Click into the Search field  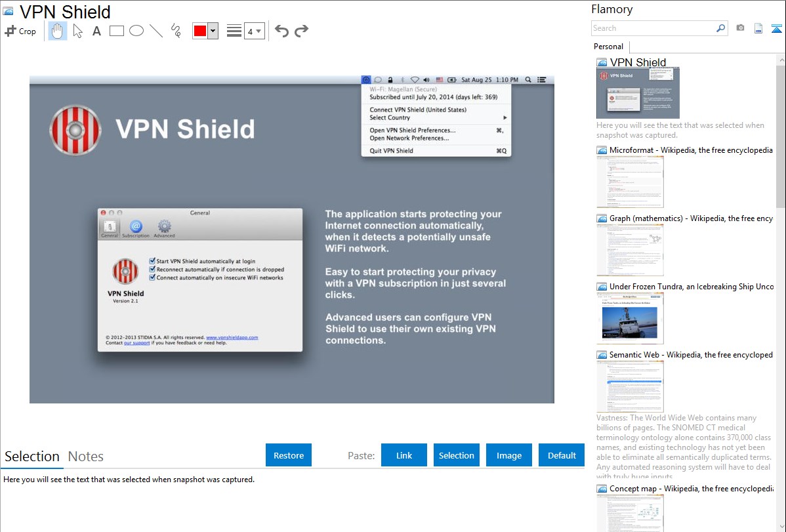[653, 28]
